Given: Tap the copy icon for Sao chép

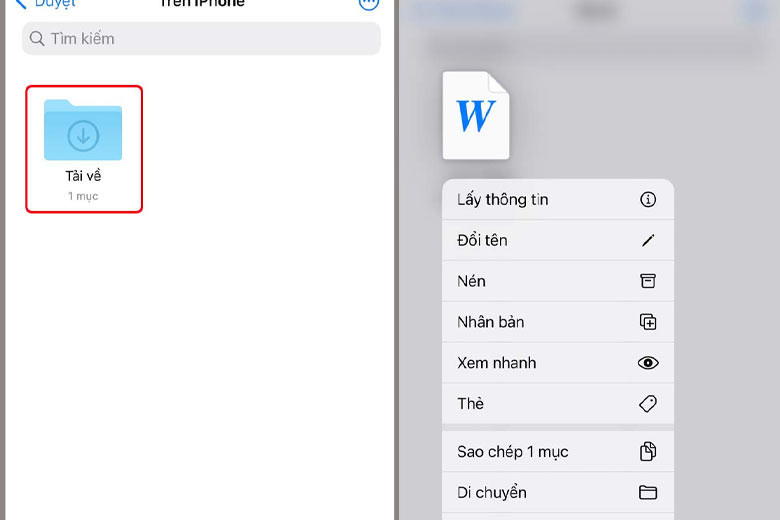Looking at the screenshot, I should tap(648, 451).
